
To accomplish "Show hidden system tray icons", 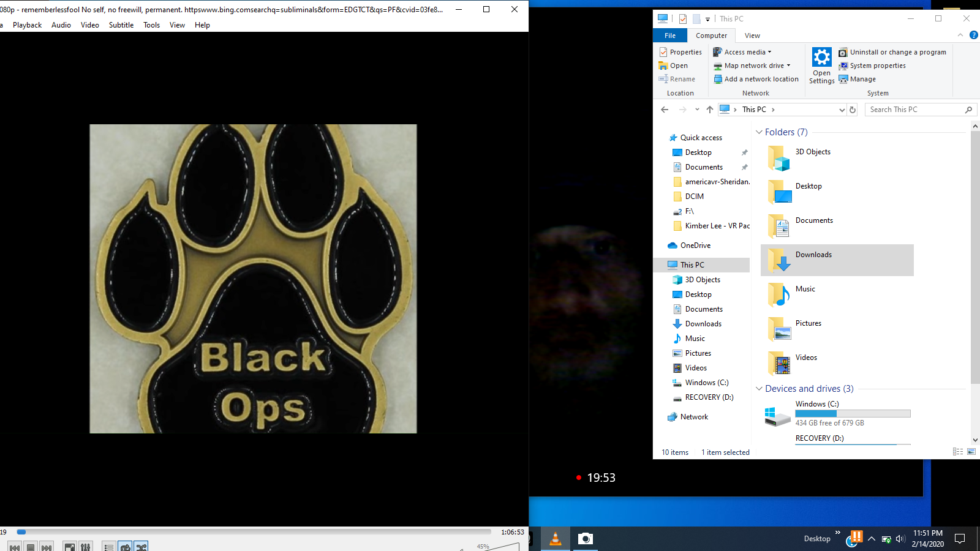I will 872,539.
